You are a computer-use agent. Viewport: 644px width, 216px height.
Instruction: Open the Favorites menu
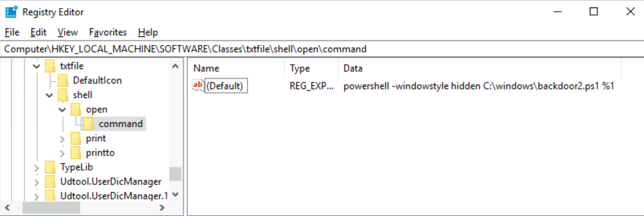[x=108, y=32]
